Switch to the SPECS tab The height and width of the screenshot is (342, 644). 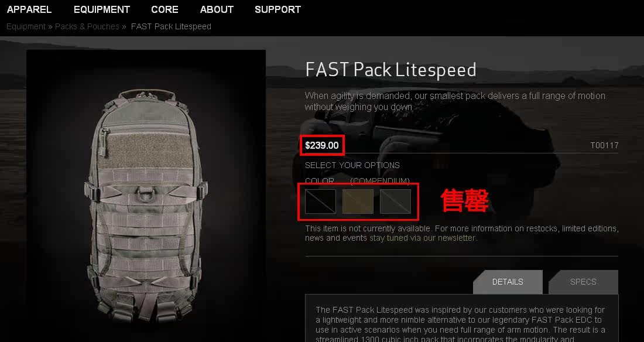coord(583,282)
